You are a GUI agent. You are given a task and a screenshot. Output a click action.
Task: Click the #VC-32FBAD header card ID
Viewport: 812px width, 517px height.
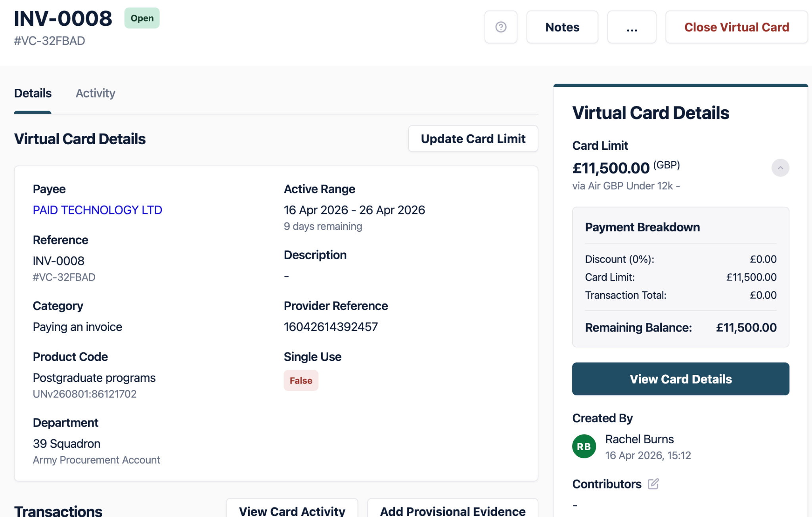tap(50, 41)
